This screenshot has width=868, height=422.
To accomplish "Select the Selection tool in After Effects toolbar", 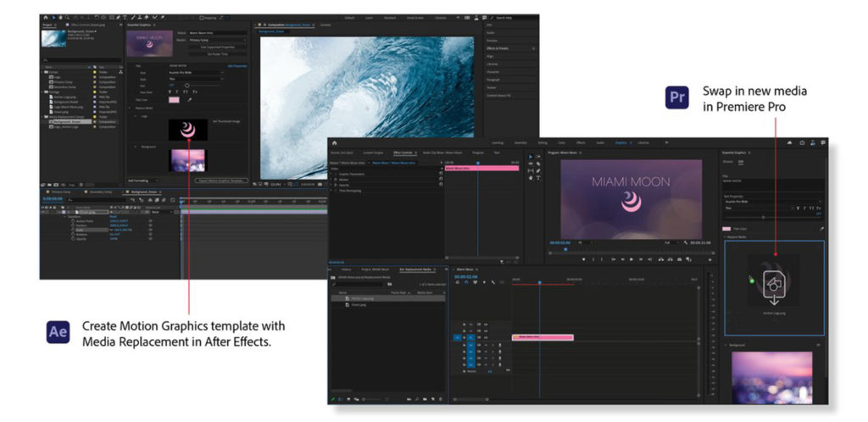I will (53, 18).
